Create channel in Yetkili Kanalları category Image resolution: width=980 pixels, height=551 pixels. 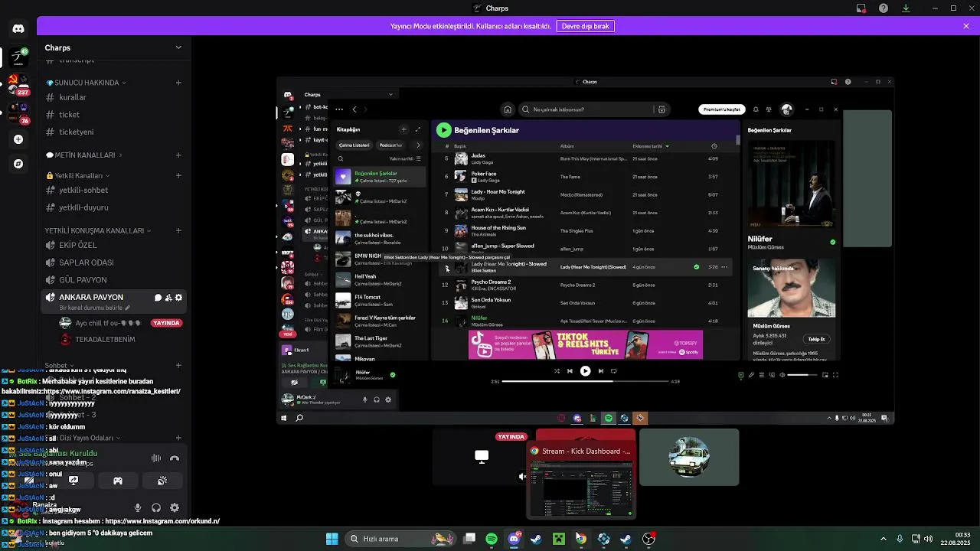pyautogui.click(x=178, y=175)
